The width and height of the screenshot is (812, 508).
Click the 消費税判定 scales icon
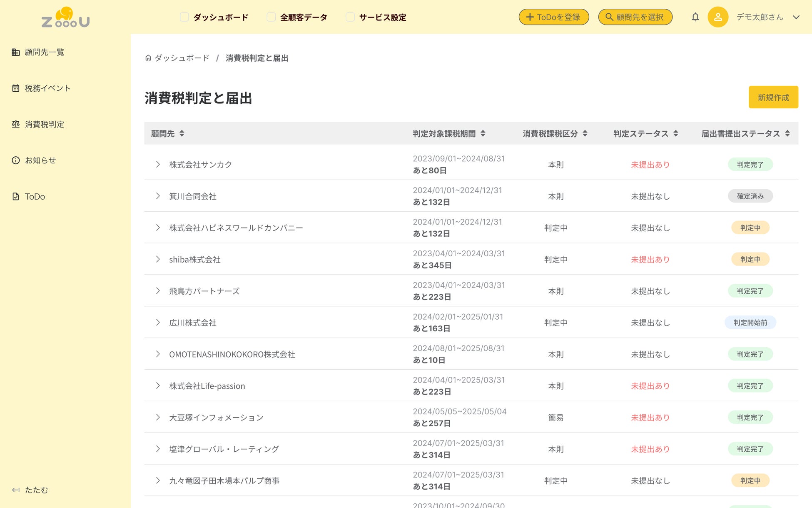click(x=16, y=124)
